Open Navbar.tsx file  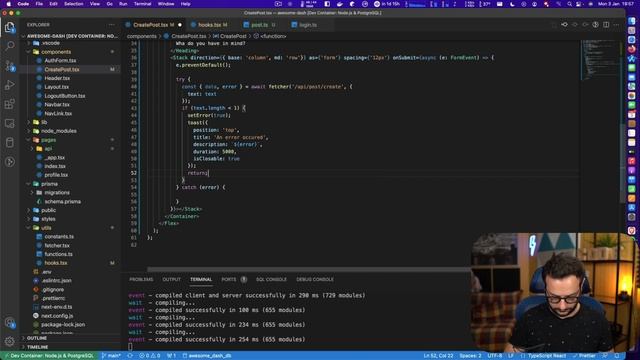tap(57, 104)
